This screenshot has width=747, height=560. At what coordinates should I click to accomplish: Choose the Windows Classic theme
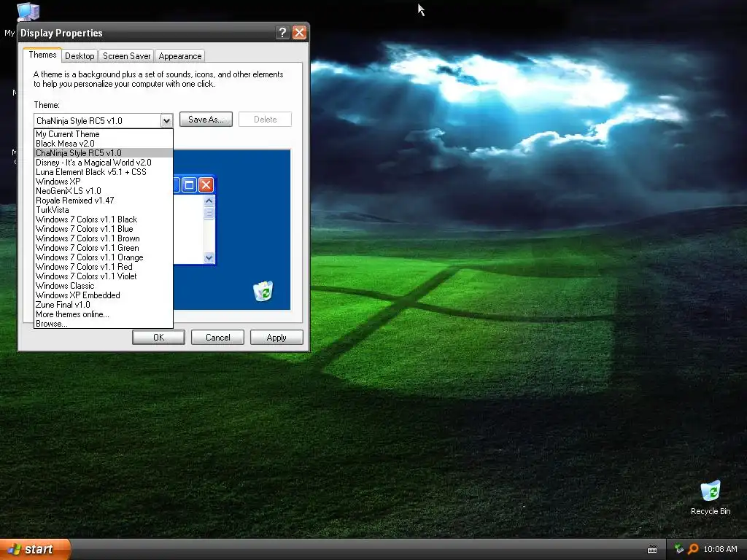(x=104, y=286)
